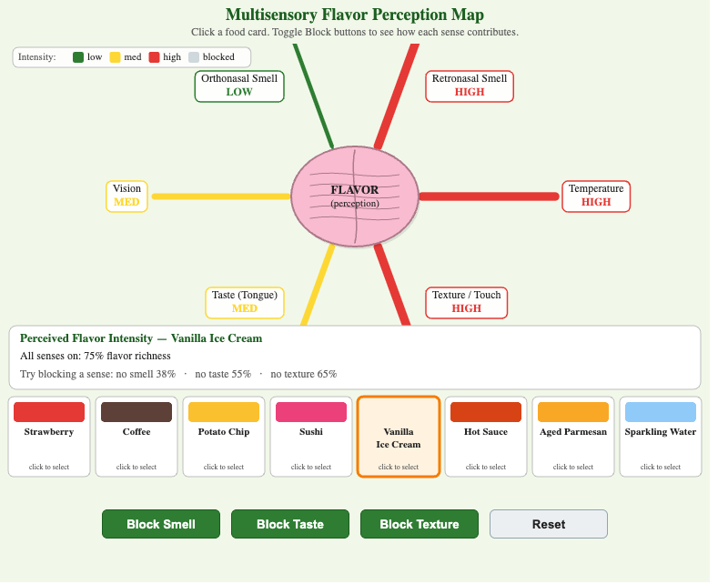728x584 pixels.
Task: Click the Retronasal Smell HIGH label
Action: (x=470, y=86)
